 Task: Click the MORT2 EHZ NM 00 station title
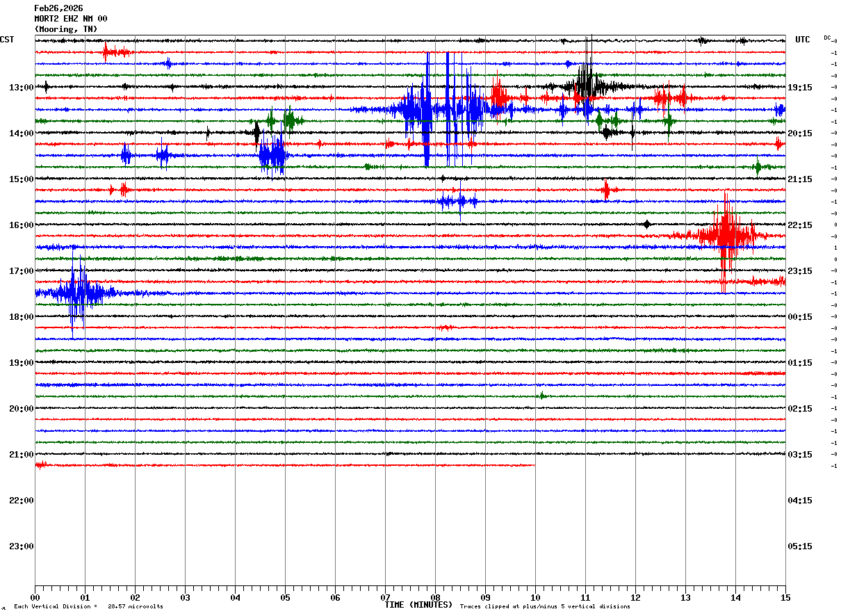coord(70,19)
